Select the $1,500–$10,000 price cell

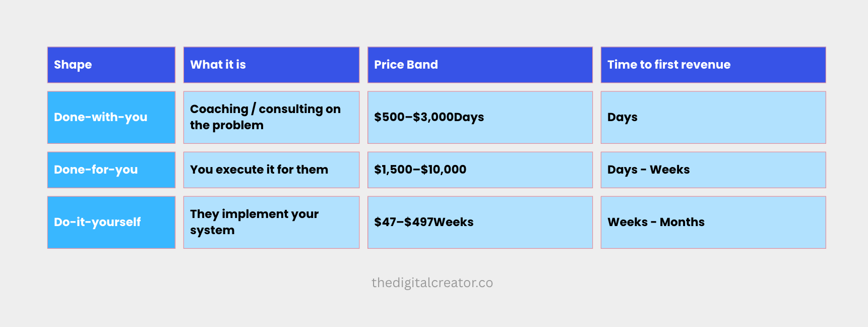[x=480, y=170]
